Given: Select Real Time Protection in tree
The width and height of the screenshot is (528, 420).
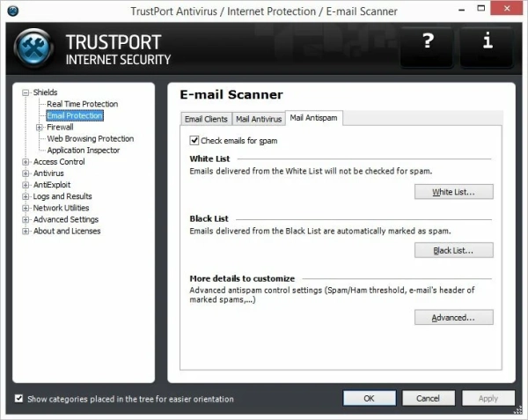Looking at the screenshot, I should click(x=83, y=104).
